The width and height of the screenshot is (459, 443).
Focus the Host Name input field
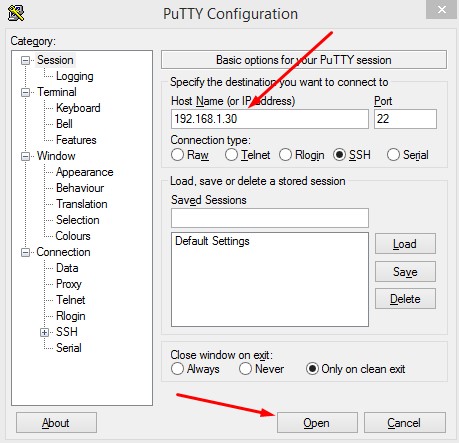coord(270,119)
